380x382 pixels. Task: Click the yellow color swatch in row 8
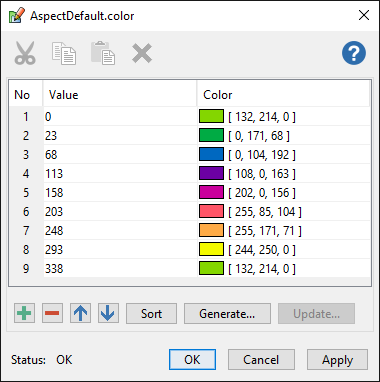[211, 249]
